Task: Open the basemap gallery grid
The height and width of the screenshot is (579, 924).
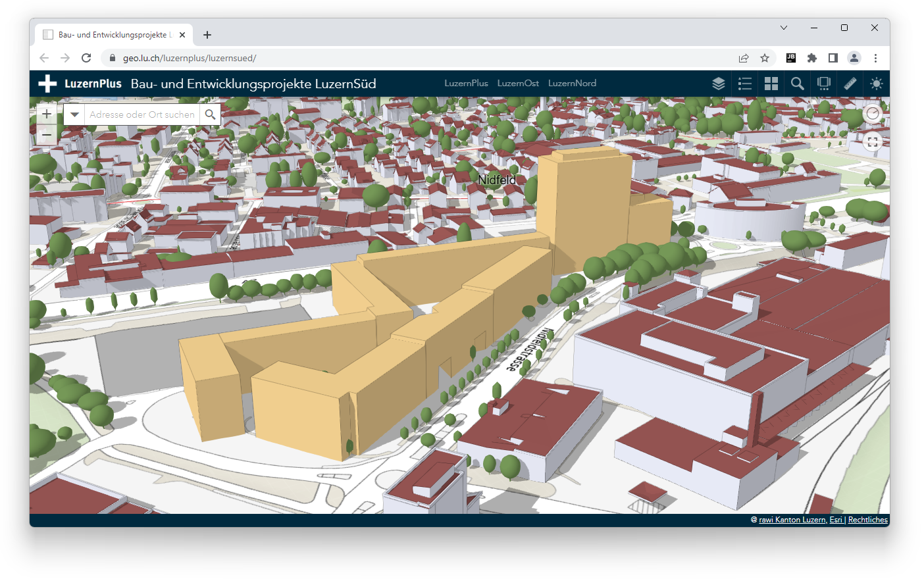Action: [771, 84]
